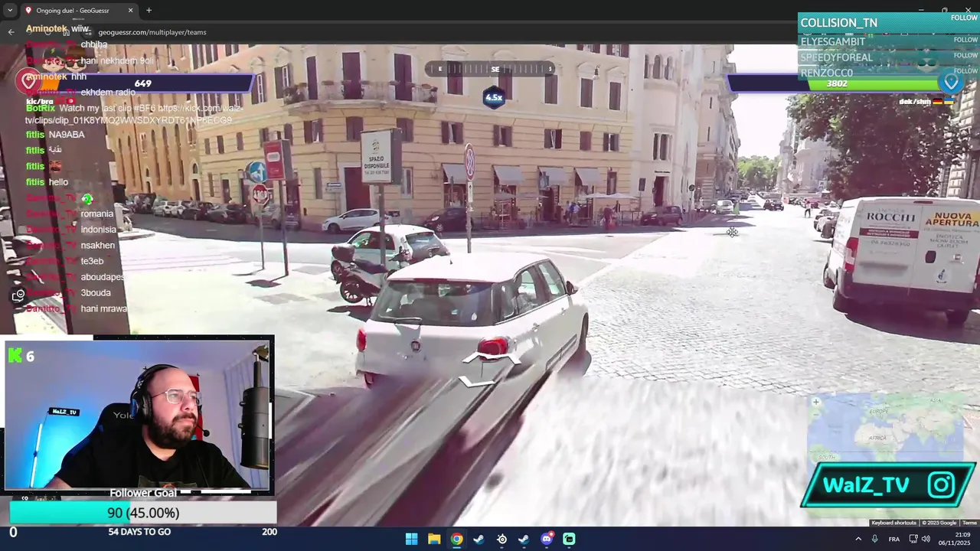Screen dimensions: 980x551
Task: Zoom in with the minimap plus button
Action: pos(816,402)
